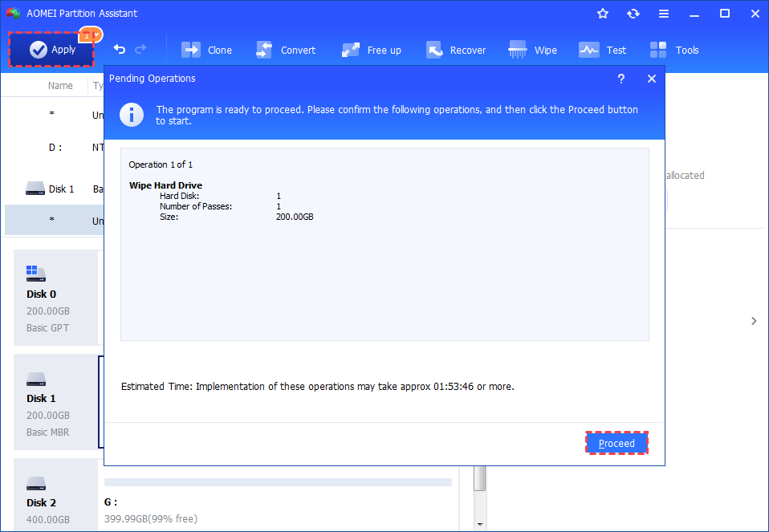Click the AOMEI Partition Assistant logo icon
The width and height of the screenshot is (769, 532).
(x=14, y=13)
